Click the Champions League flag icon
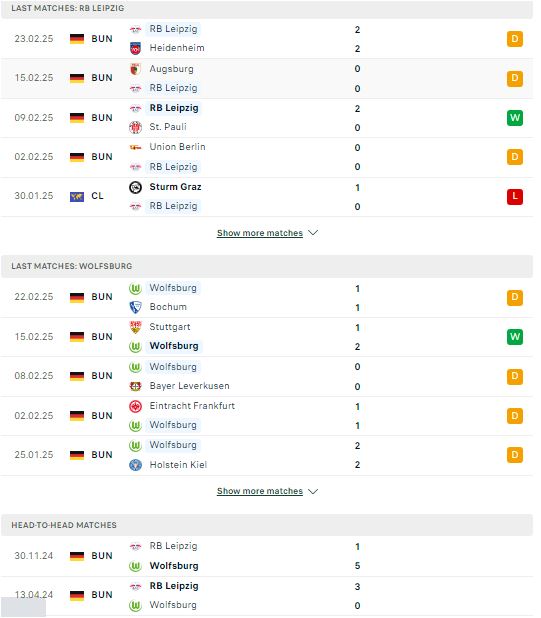This screenshot has height=618, width=541. pyautogui.click(x=77, y=196)
